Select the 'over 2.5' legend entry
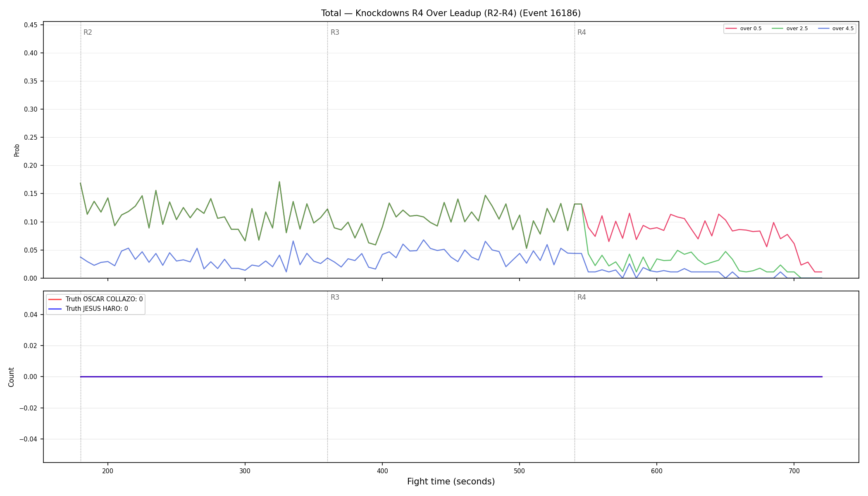The width and height of the screenshot is (868, 496). (x=790, y=29)
